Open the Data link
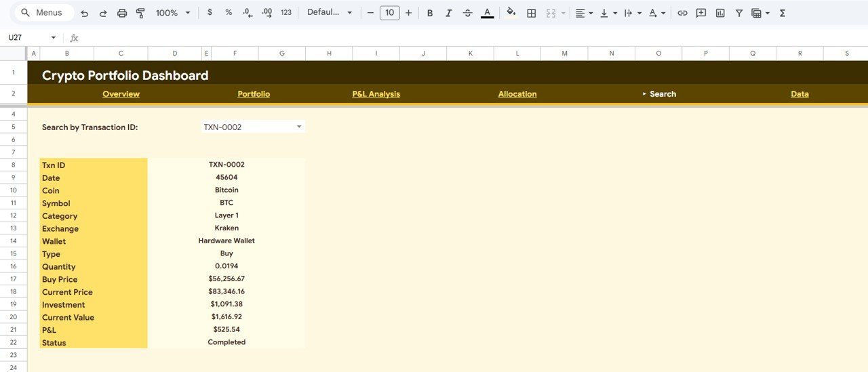Screen dimensions: 868x372 (x=800, y=94)
